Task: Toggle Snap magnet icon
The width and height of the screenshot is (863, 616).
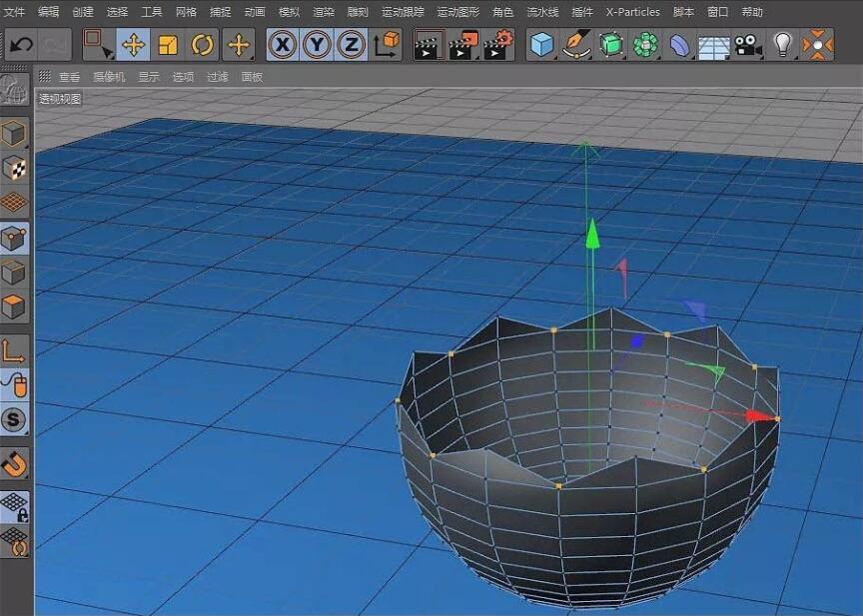Action: coord(14,465)
